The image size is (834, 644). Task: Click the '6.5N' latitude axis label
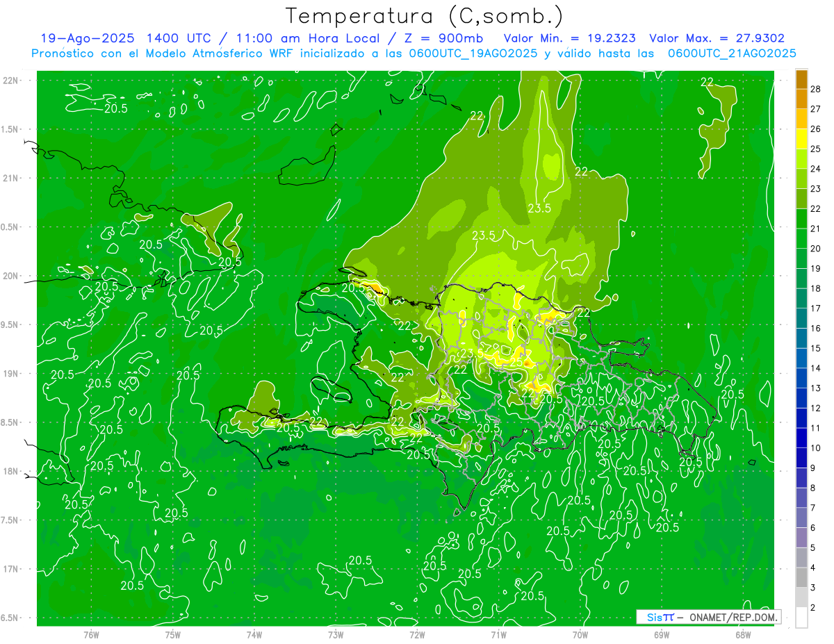click(10, 618)
